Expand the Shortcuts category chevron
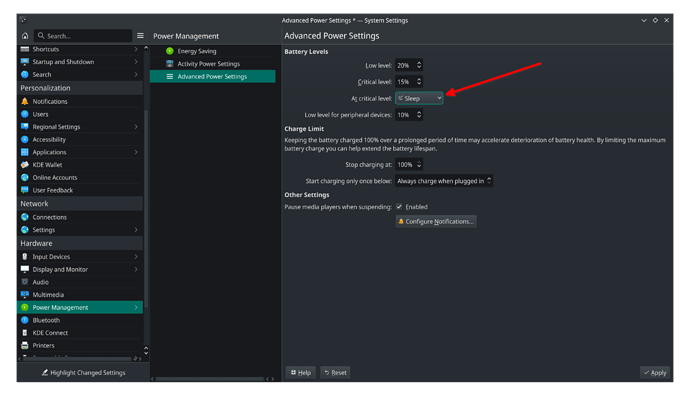 tap(136, 49)
